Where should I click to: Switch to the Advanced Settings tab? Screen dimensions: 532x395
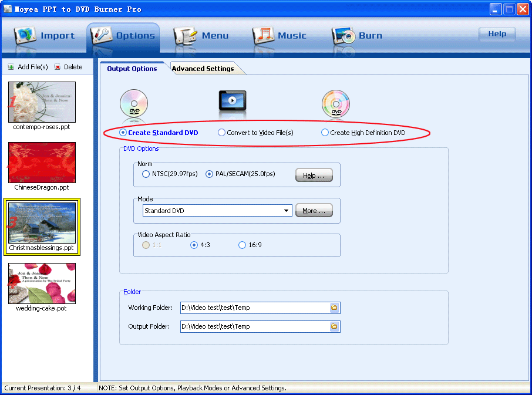coord(203,68)
